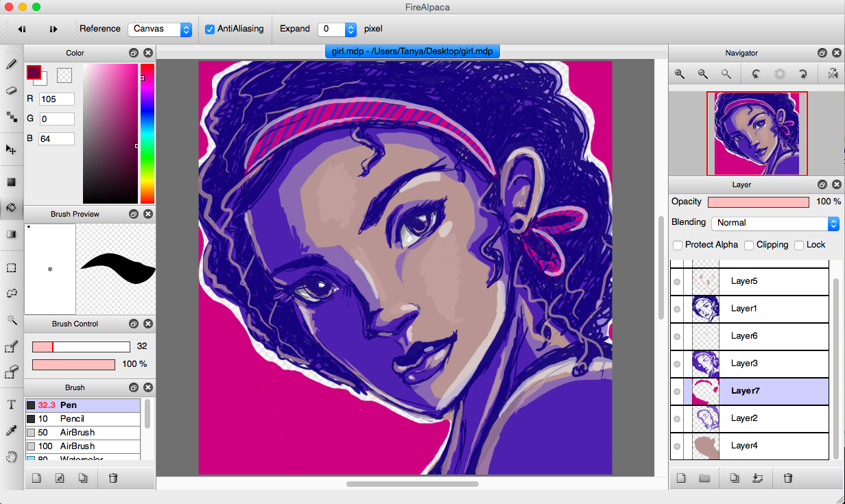
Task: Add a new layer
Action: click(x=681, y=478)
